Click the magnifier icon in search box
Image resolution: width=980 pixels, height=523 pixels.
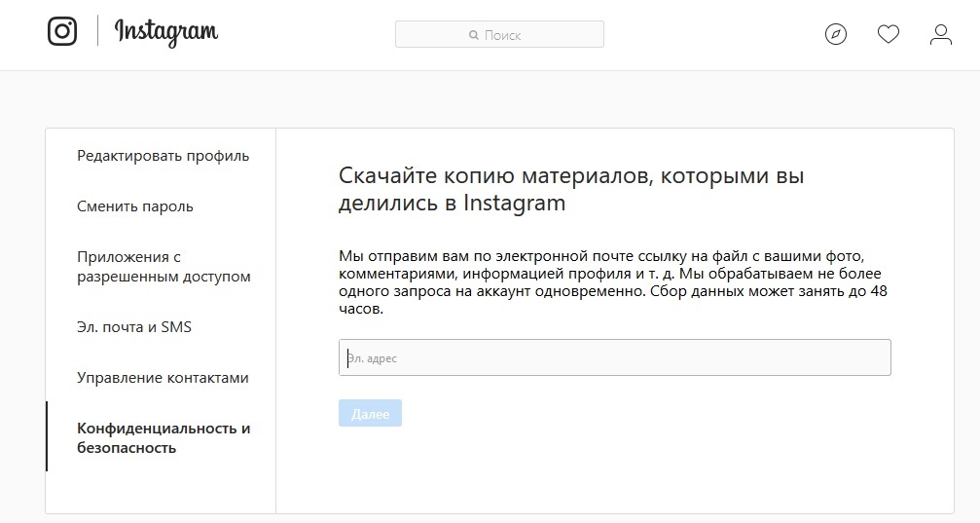tap(474, 35)
